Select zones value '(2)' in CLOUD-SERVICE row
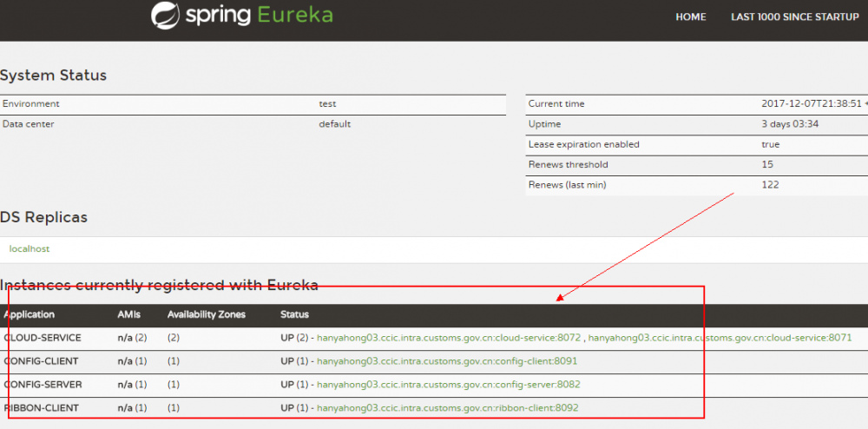Image resolution: width=868 pixels, height=429 pixels. (174, 338)
